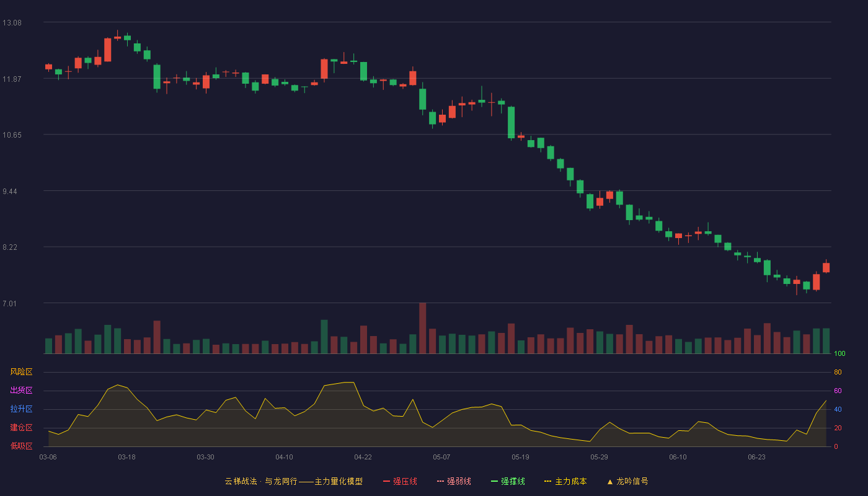Toggle the 强弱线 legend series
This screenshot has width=868, height=496.
coord(454,481)
